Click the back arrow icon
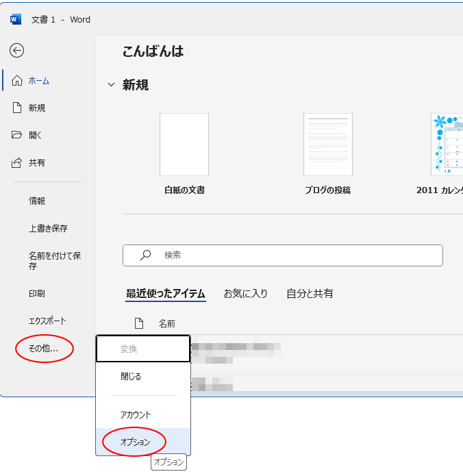The height and width of the screenshot is (476, 463). coord(16,51)
